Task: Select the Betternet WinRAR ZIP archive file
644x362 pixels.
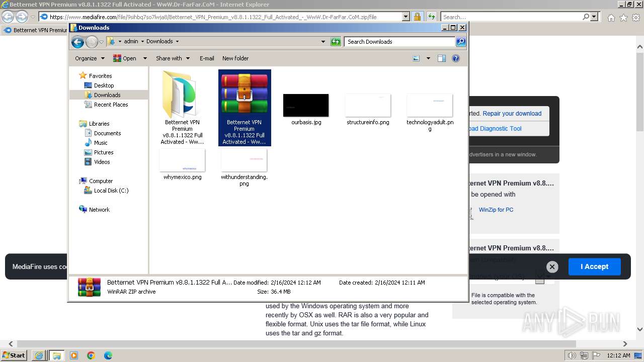Action: [244, 108]
